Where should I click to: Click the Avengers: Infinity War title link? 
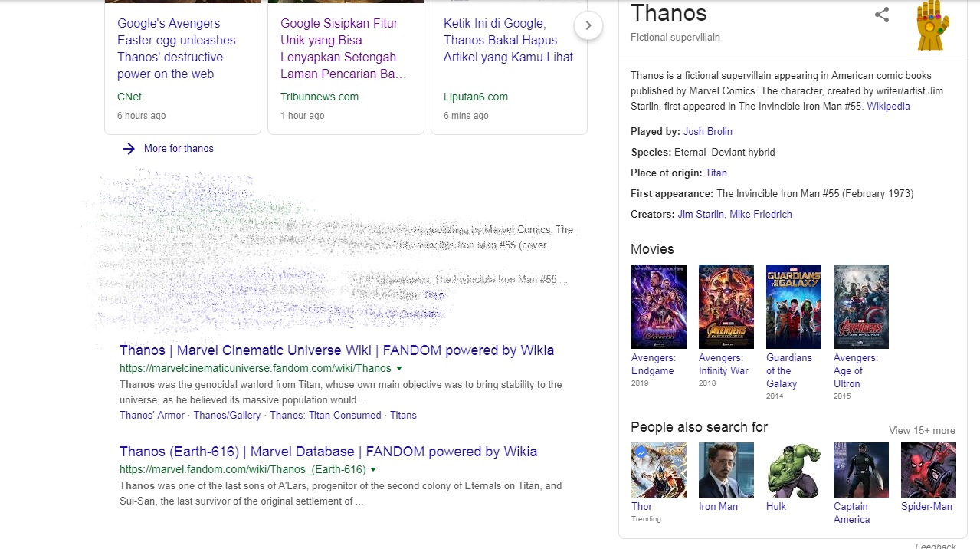pos(723,364)
